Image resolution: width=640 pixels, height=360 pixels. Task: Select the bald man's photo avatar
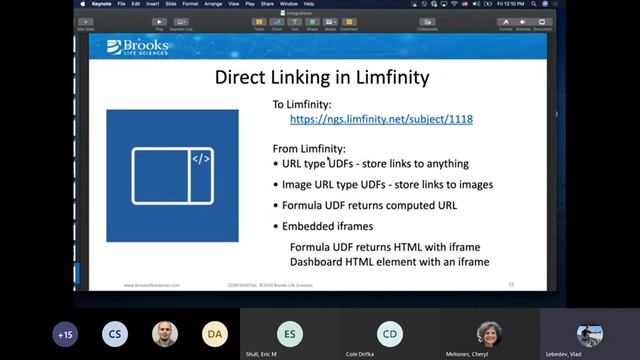click(165, 334)
